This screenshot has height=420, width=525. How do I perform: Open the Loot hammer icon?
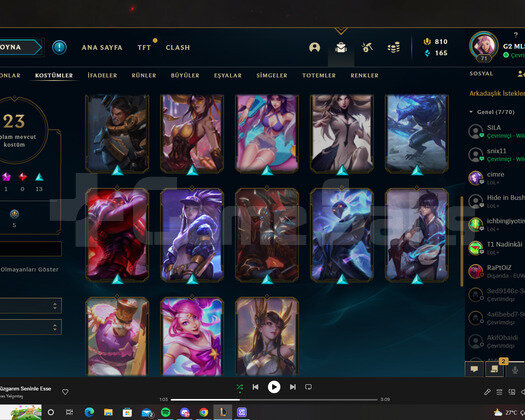click(x=367, y=47)
